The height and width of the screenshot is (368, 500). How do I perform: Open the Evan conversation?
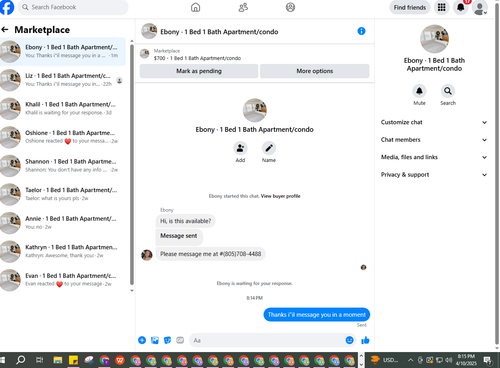click(63, 280)
